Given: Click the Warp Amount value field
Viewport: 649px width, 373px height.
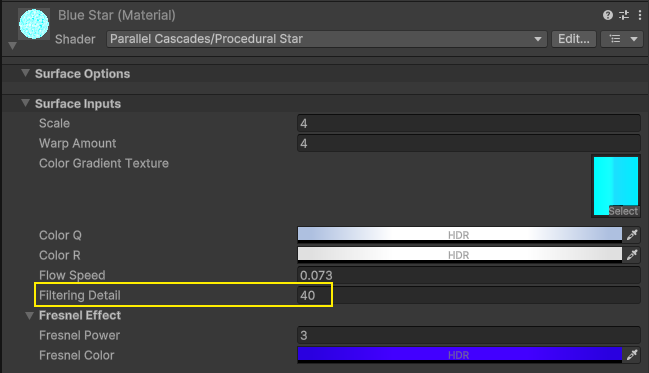Looking at the screenshot, I should (x=469, y=143).
